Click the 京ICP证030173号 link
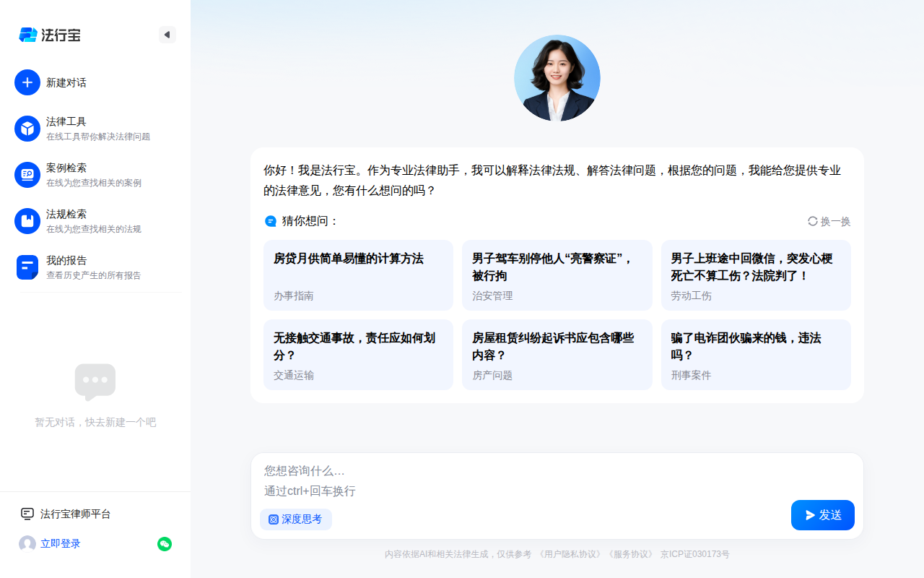The width and height of the screenshot is (924, 578). click(x=695, y=554)
